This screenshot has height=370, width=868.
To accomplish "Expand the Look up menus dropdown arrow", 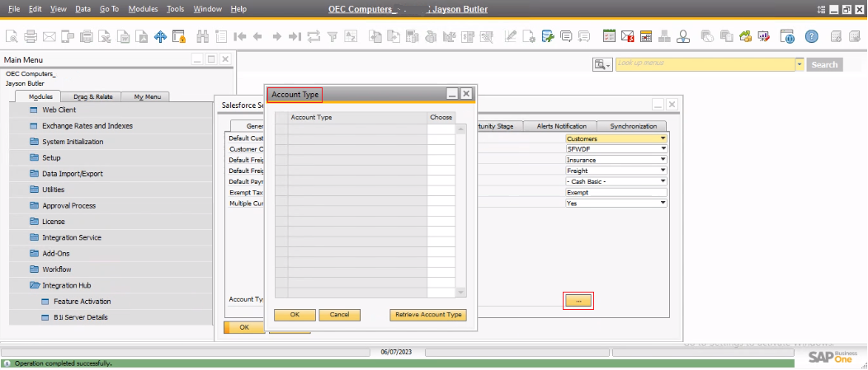I will coord(799,64).
